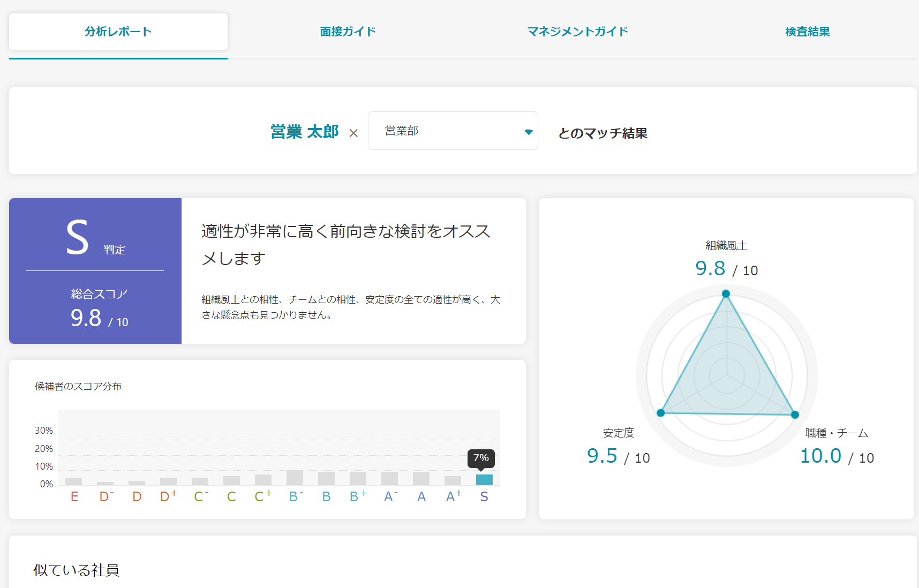Expand the department selector combo box
This screenshot has height=588, width=919.
point(453,131)
